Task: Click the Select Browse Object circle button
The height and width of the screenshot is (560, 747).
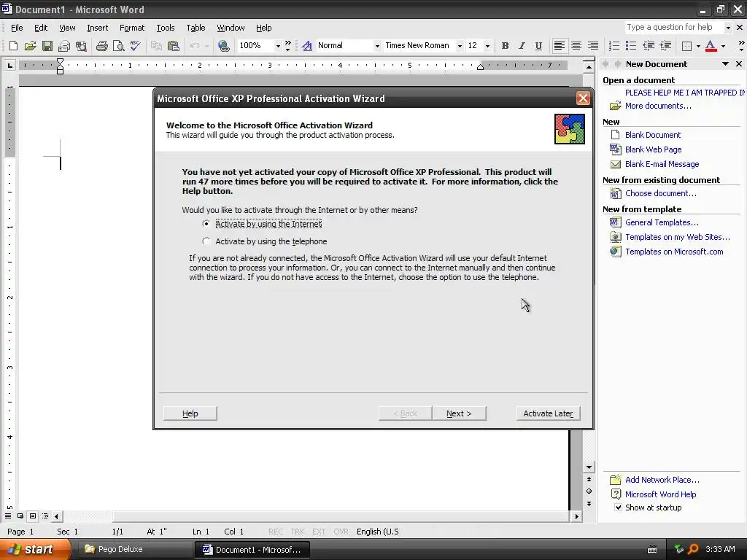Action: tap(589, 491)
